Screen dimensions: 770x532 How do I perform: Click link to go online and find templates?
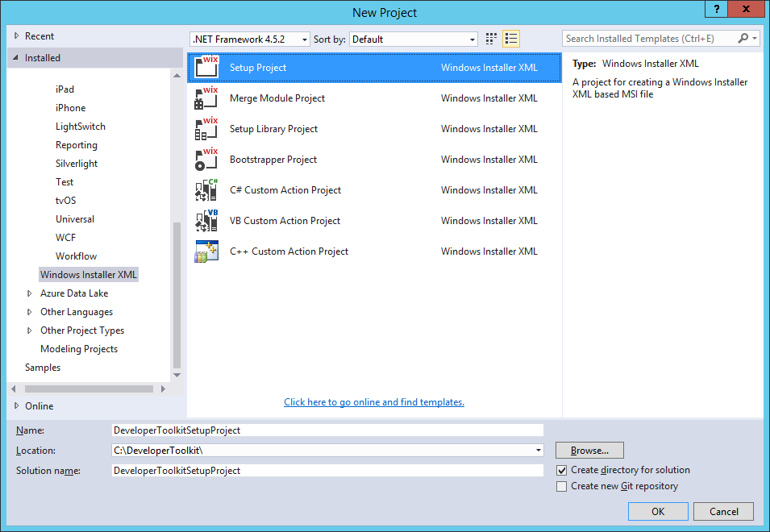[x=373, y=401]
